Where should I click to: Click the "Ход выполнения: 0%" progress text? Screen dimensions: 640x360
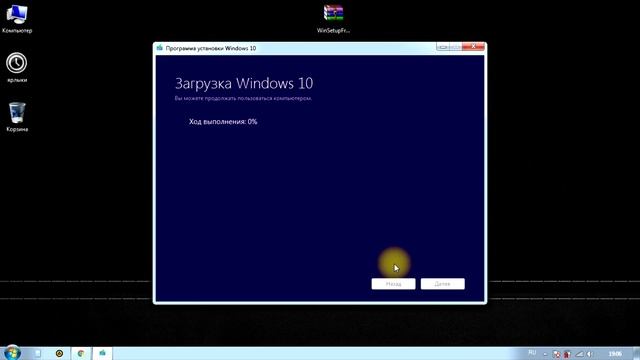(x=223, y=122)
